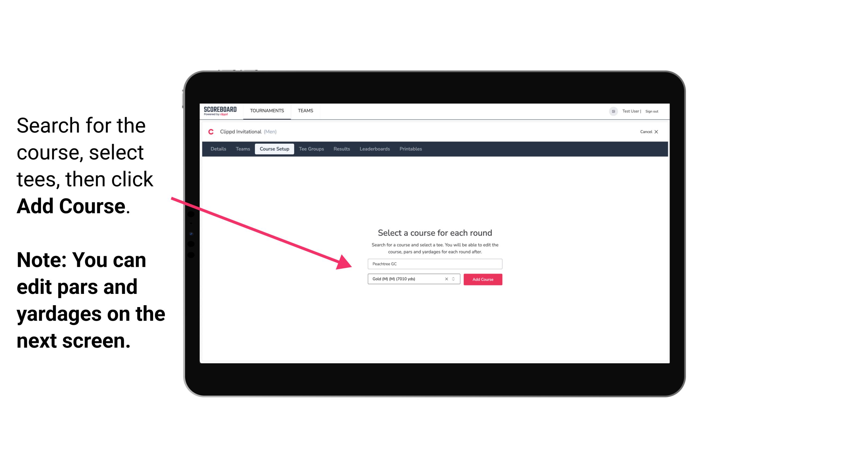Click the clear 'X' icon in tee dropdown

click(x=446, y=279)
